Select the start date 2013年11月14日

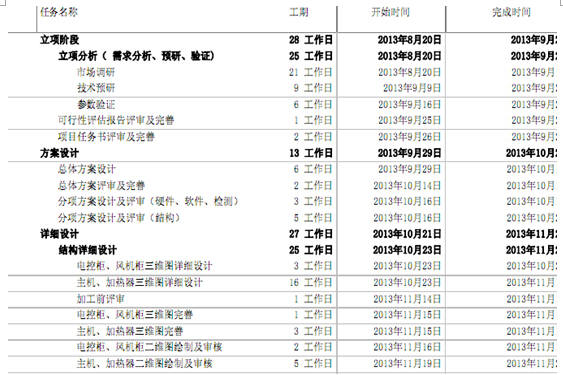click(407, 299)
